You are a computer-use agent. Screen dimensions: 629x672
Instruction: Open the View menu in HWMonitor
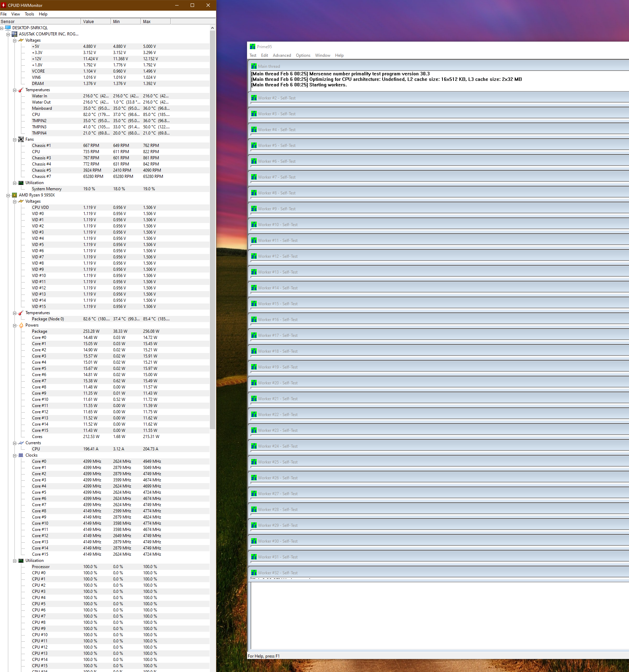point(15,14)
